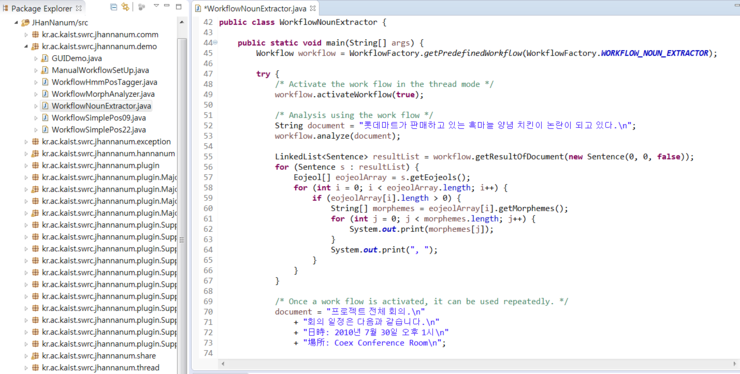This screenshot has width=740, height=374.
Task: Select the Package Explorer tab
Action: coord(42,8)
